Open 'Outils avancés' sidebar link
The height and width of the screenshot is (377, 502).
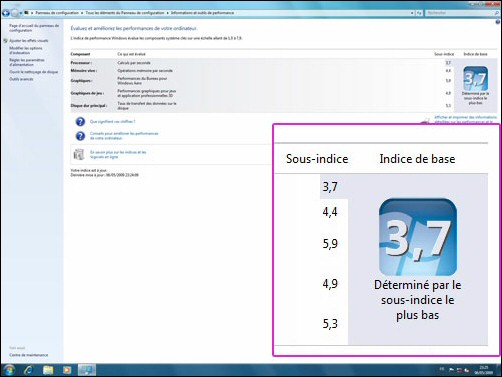[21, 79]
